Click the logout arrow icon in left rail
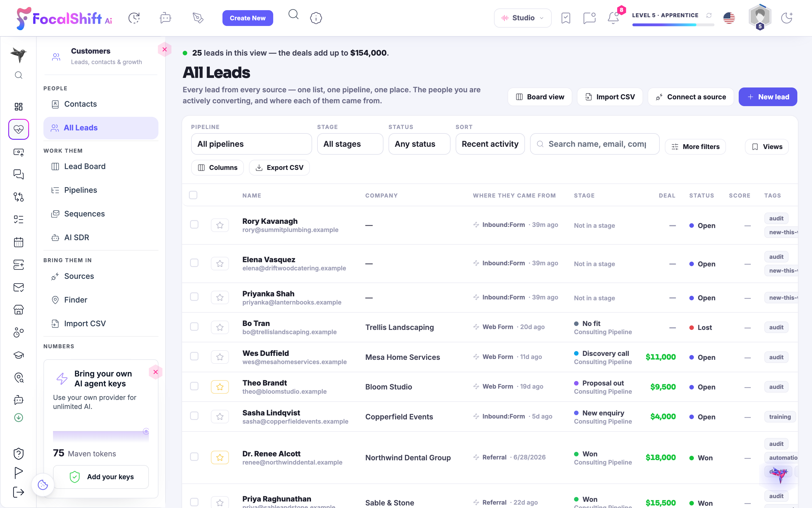This screenshot has height=508, width=812. point(18,492)
